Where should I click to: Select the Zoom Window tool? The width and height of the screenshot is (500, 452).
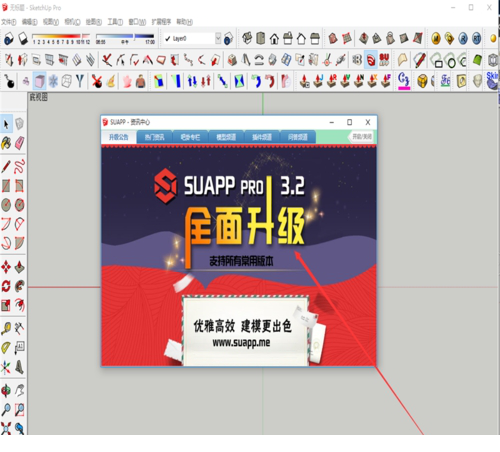[19, 409]
